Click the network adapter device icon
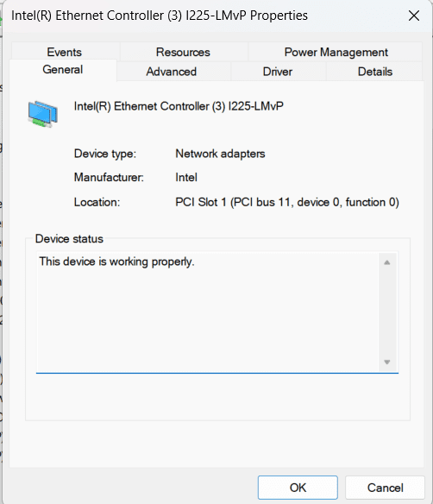Screen dimensions: 433x504 click(x=43, y=114)
